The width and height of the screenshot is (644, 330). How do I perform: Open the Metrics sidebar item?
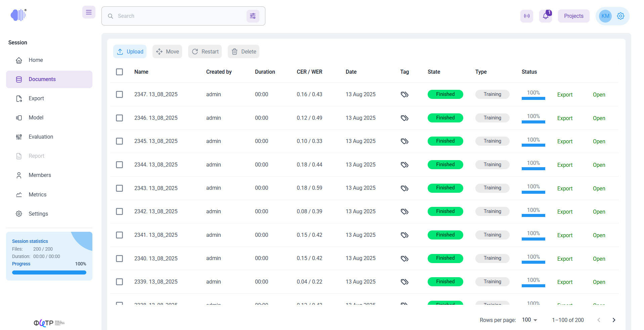[37, 195]
